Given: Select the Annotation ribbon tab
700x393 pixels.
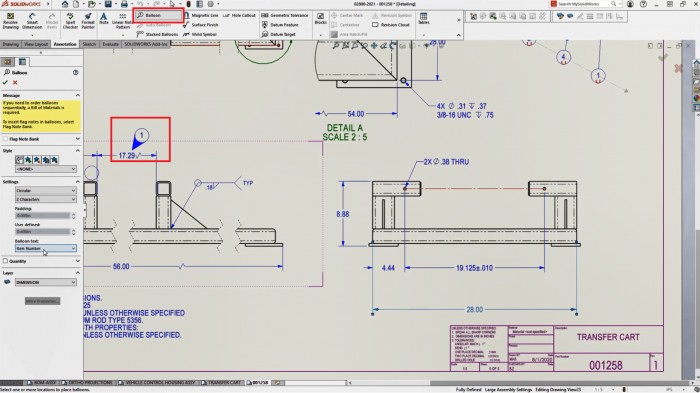Looking at the screenshot, I should [65, 44].
